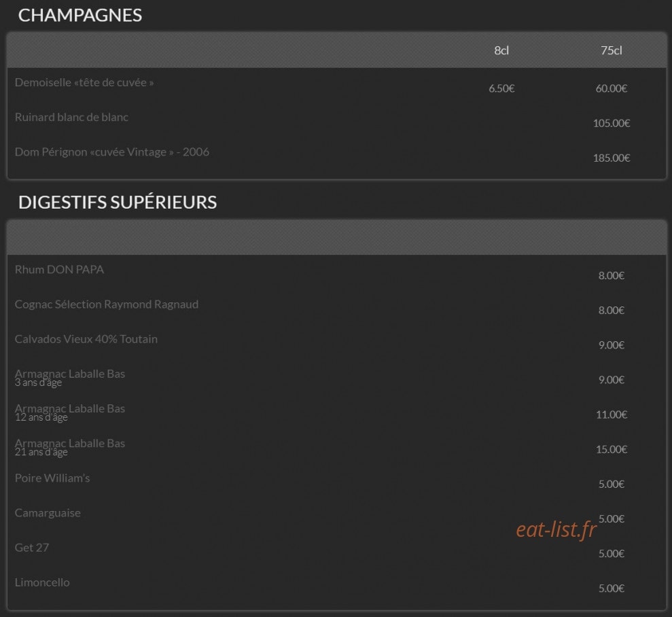Viewport: 672px width, 617px height.
Task: Click the DIGESTIFS SUPÉRIEURS heading
Action: 118,202
